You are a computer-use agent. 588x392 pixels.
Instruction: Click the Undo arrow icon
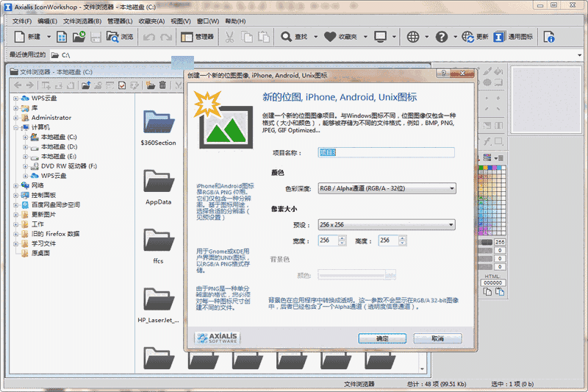(x=149, y=37)
